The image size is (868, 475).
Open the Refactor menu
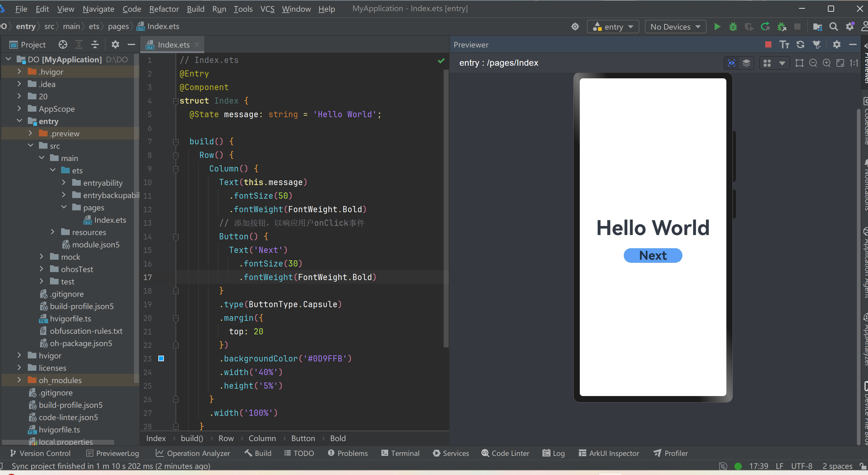click(x=164, y=9)
